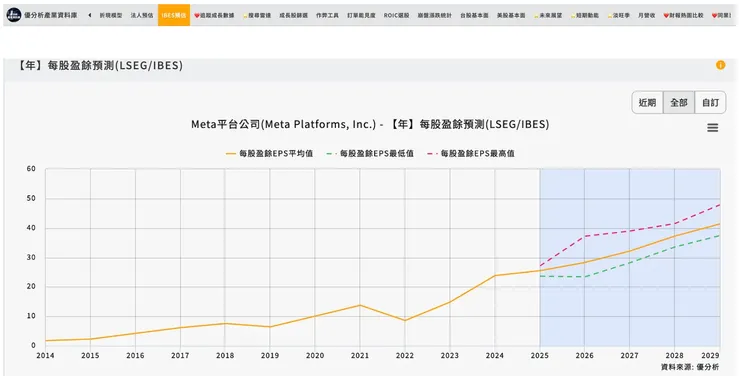The width and height of the screenshot is (740, 376).
Task: Click the 【年】每股盈餘預測(LSEG/IBES) section heading
Action: click(x=99, y=65)
